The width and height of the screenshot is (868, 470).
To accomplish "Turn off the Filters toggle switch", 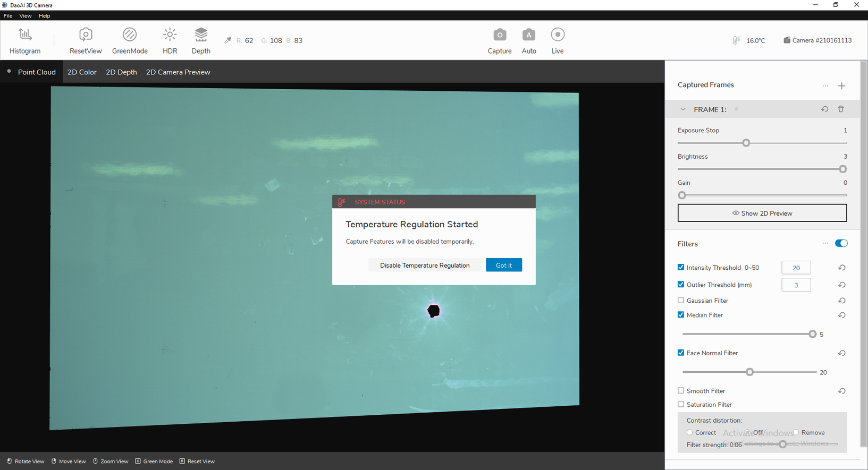I will [x=841, y=243].
